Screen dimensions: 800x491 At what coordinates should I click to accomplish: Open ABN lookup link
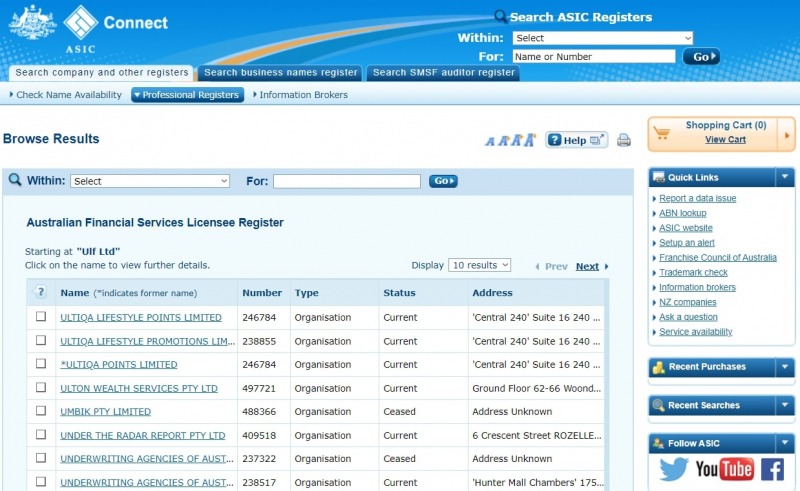point(683,213)
